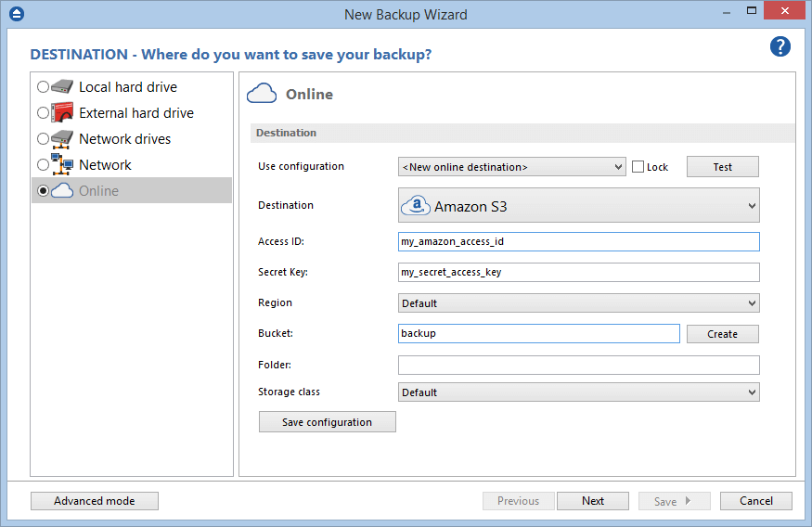This screenshot has width=812, height=527.
Task: Focus the empty Folder input field
Action: pos(578,365)
